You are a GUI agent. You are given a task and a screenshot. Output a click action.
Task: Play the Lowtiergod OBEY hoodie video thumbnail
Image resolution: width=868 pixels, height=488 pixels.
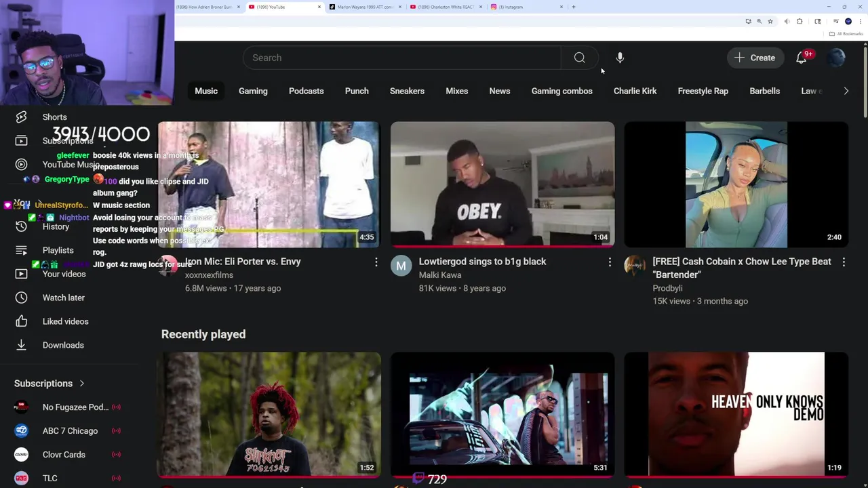[x=502, y=184]
